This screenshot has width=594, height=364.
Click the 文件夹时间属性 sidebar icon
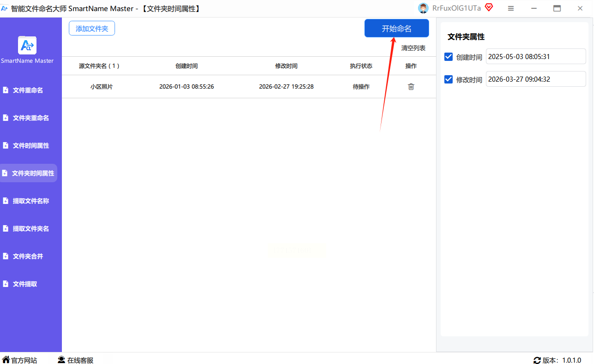click(5, 173)
